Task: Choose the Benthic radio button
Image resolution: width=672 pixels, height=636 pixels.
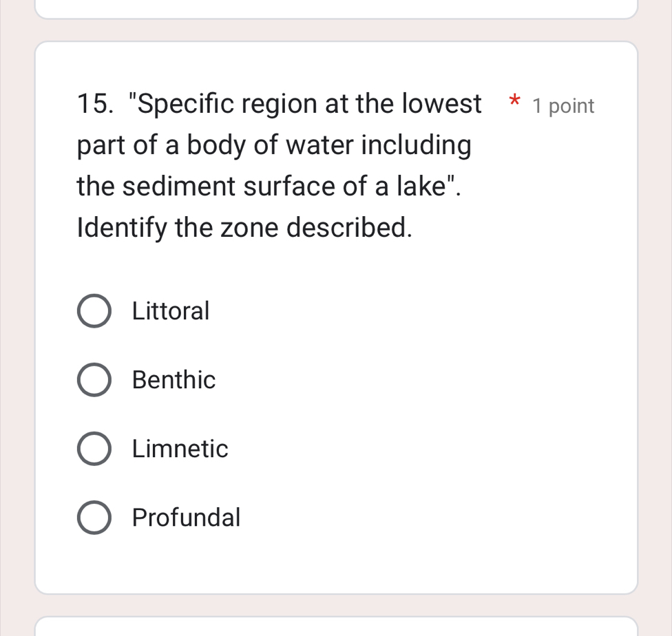Action: point(94,381)
